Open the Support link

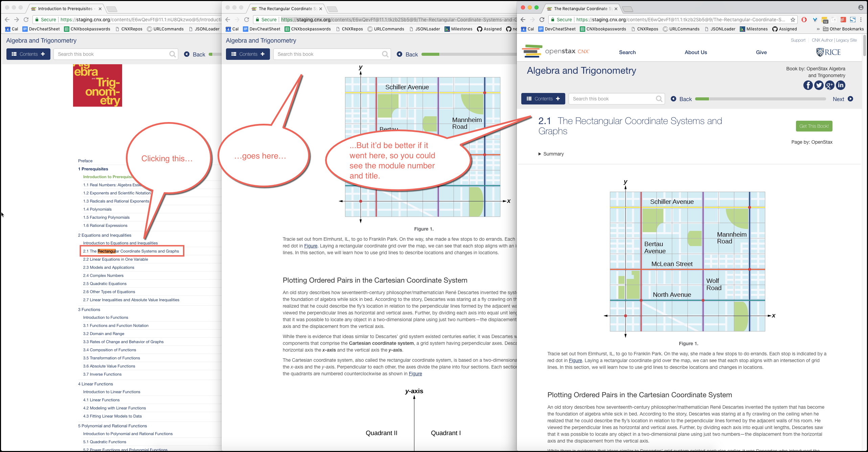pos(798,40)
